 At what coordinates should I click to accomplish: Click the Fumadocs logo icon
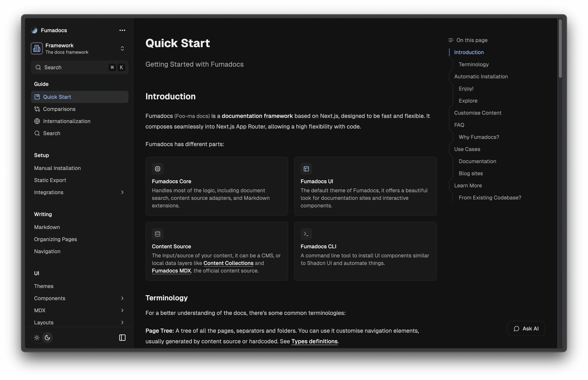(34, 30)
